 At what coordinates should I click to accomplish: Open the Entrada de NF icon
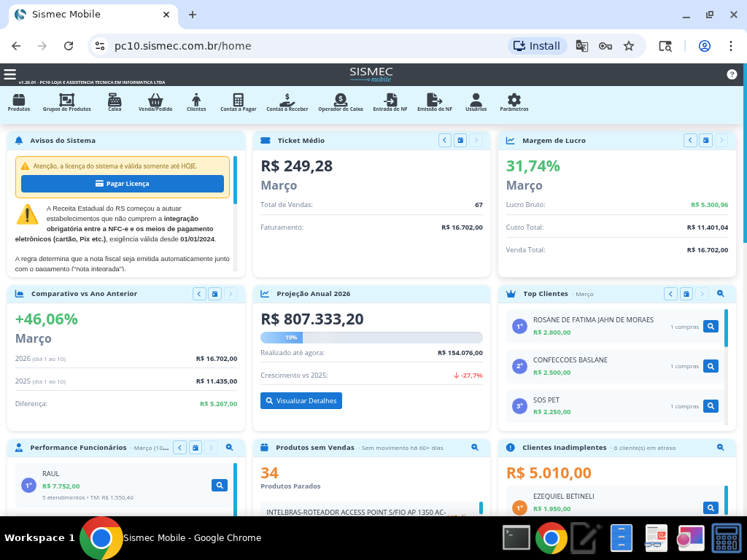[391, 103]
